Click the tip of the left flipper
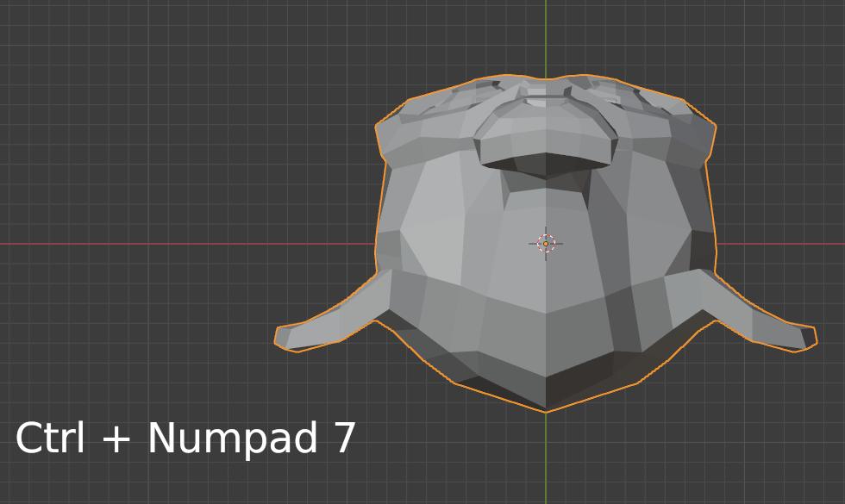This screenshot has width=845, height=504. (x=280, y=336)
